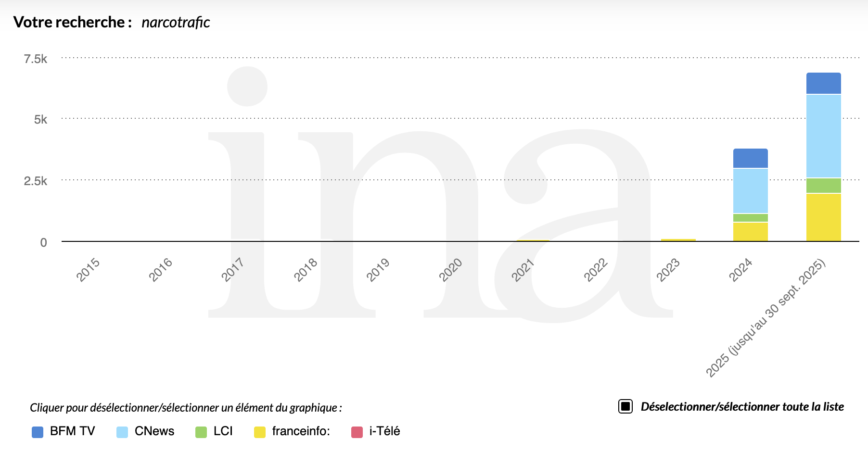Click the Déselectionner/sélectionner toute la liste text

coord(742,407)
